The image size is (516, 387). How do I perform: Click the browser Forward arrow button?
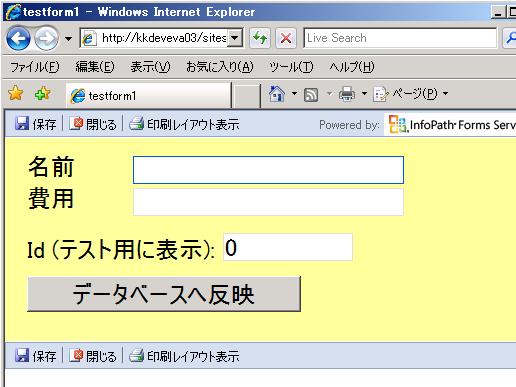[x=46, y=39]
